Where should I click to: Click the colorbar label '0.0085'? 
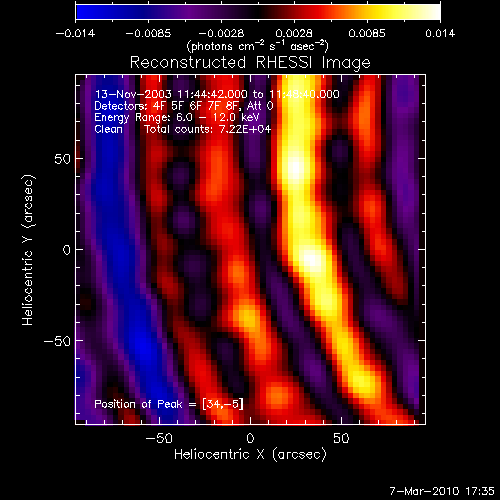[x=367, y=33]
